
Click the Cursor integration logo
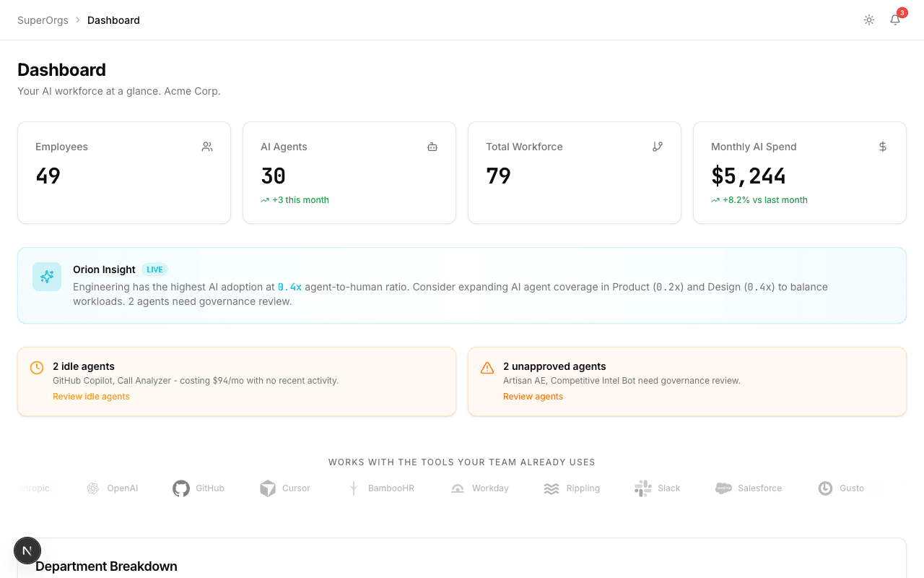click(x=268, y=488)
